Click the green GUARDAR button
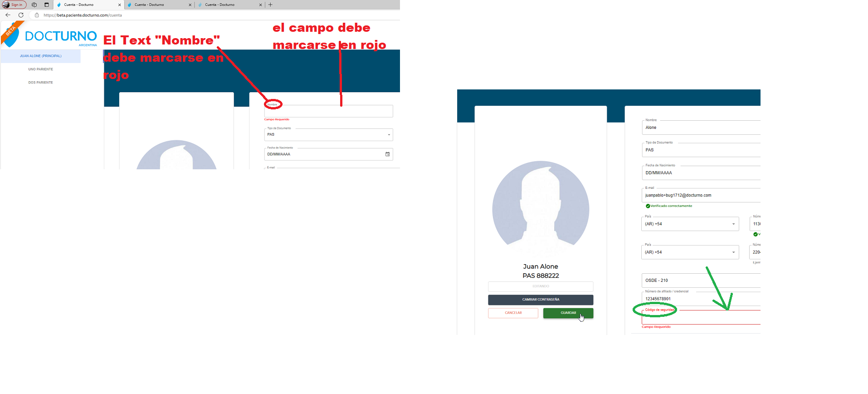Image resolution: width=868 pixels, height=394 pixels. click(568, 313)
